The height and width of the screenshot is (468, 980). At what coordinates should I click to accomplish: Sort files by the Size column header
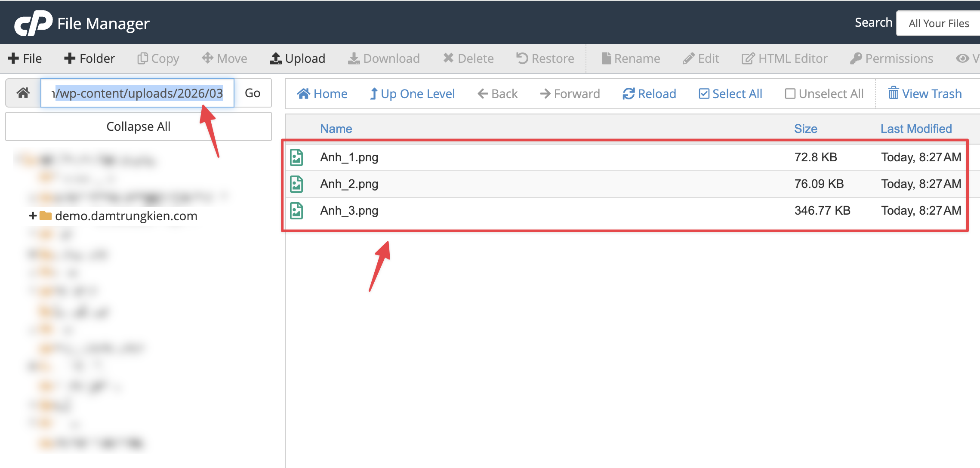click(805, 128)
